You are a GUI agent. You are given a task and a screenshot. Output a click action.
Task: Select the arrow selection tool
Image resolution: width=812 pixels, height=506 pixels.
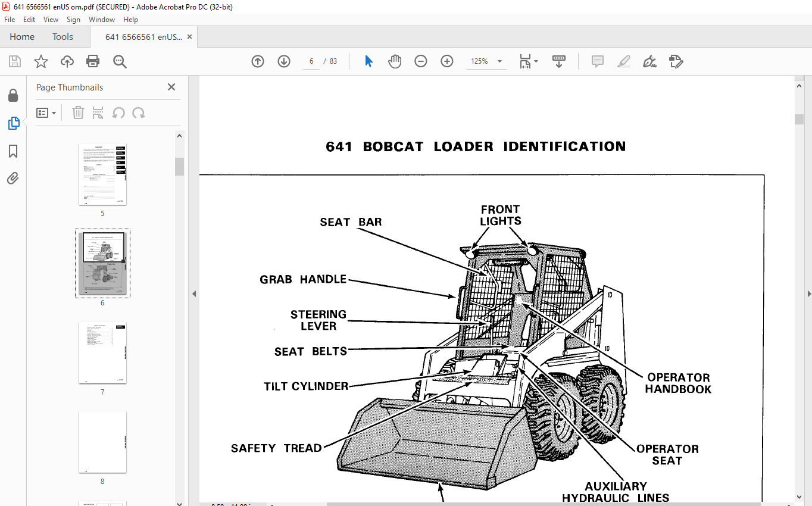pos(368,61)
